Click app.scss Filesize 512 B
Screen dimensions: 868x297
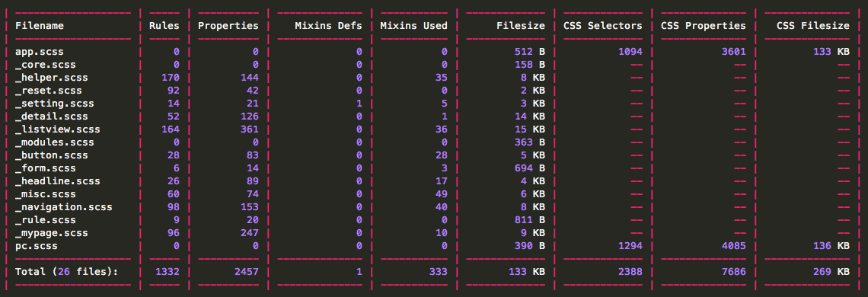[x=530, y=52]
